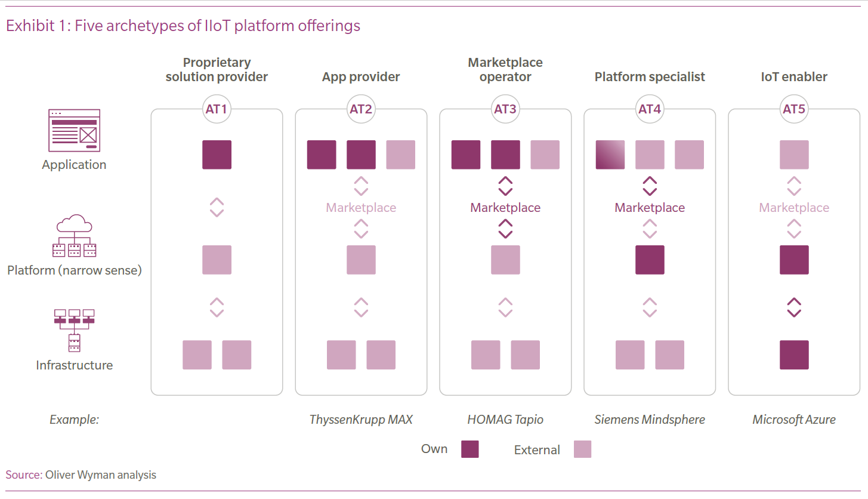Select the AT4 circle badge
Screen dimensions: 868x499
(x=650, y=109)
